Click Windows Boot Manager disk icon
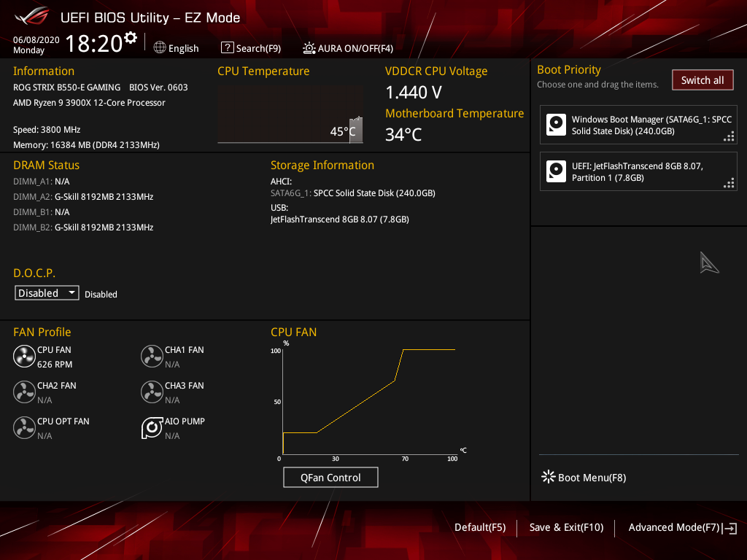The height and width of the screenshot is (560, 747). [556, 125]
